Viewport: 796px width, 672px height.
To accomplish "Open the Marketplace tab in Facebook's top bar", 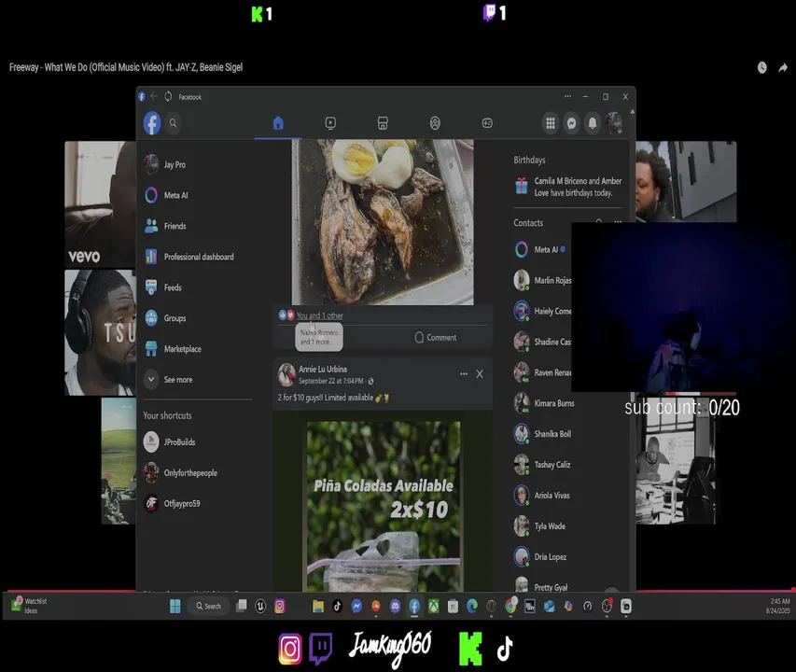I will [x=383, y=123].
